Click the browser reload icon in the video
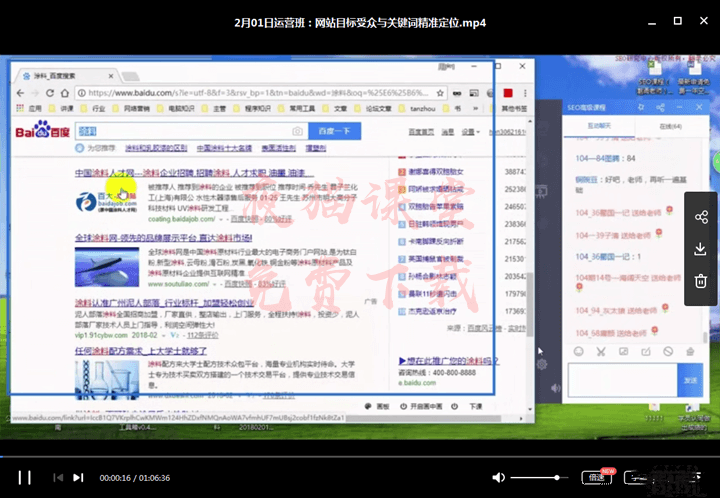This screenshot has height=498, width=720. (x=50, y=93)
